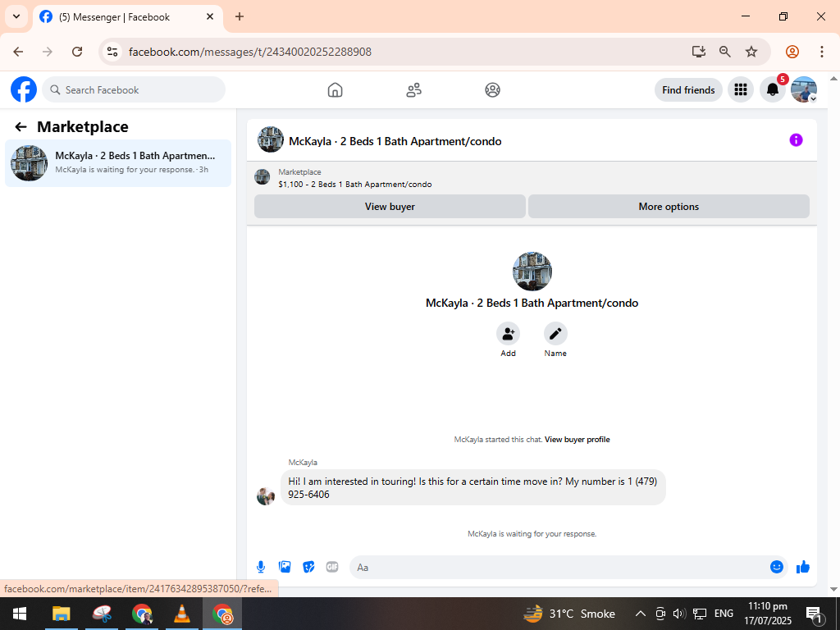Click the ENG language indicator
The image size is (840, 630).
[724, 614]
